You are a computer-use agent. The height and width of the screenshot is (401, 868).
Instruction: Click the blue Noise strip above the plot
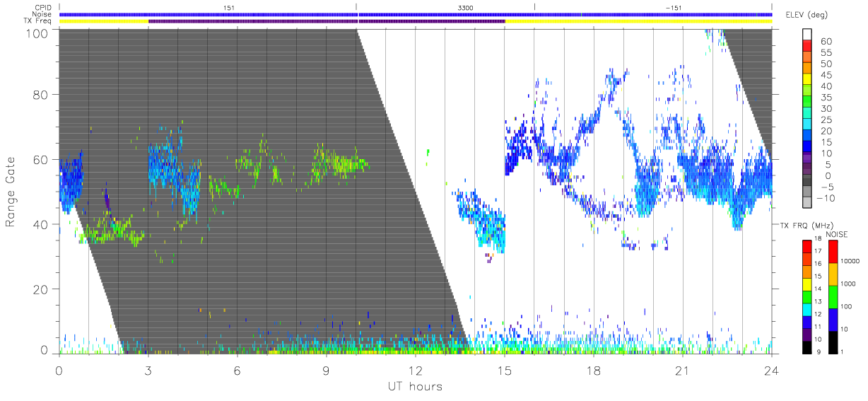click(416, 14)
